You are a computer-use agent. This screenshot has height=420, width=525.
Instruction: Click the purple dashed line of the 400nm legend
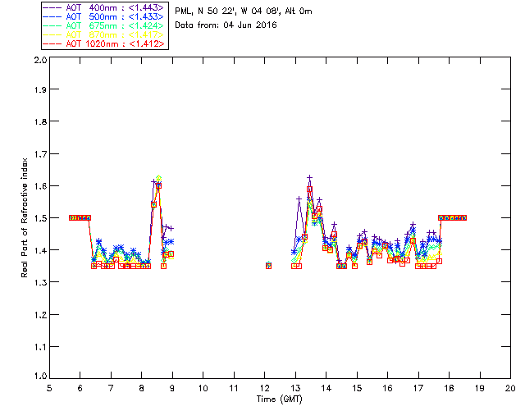coord(52,7)
